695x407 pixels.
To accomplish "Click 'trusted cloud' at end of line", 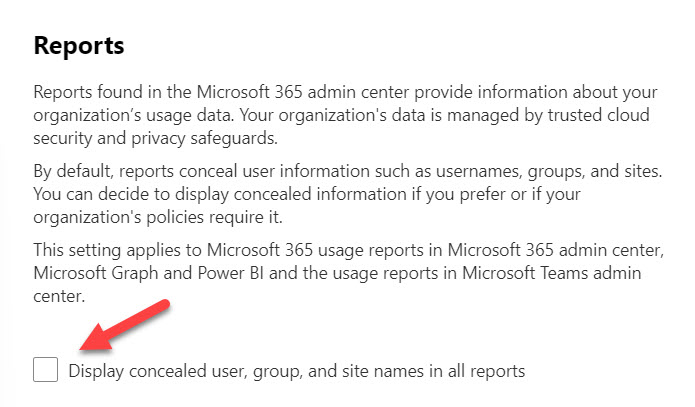I will [x=598, y=115].
